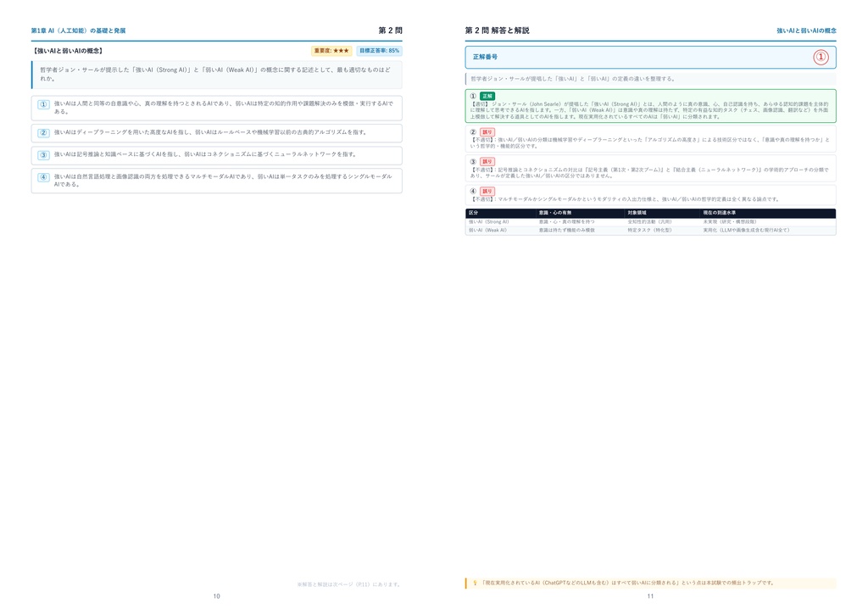
Task: Click the table cell starting 実用化（LLMや画像生成含む
Action: click(746, 231)
